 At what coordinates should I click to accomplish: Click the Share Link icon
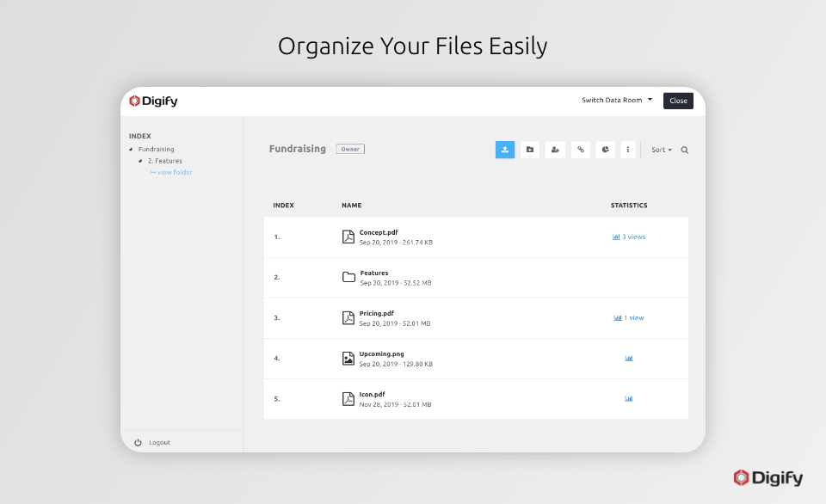pos(580,149)
